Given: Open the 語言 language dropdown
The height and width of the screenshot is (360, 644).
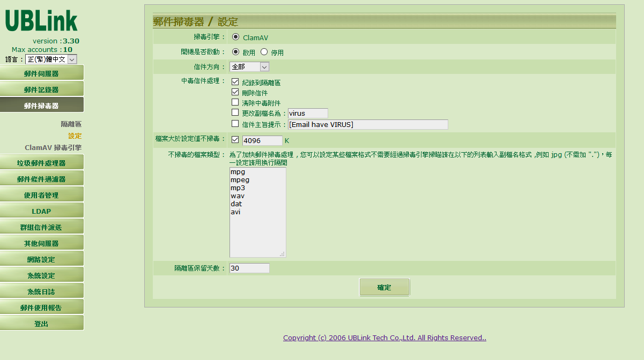Looking at the screenshot, I should tap(50, 59).
